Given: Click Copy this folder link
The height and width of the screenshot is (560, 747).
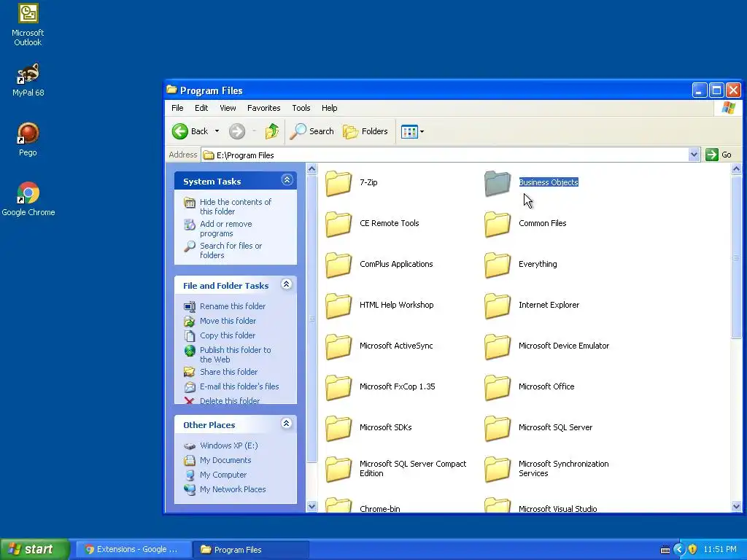Looking at the screenshot, I should (219, 335).
